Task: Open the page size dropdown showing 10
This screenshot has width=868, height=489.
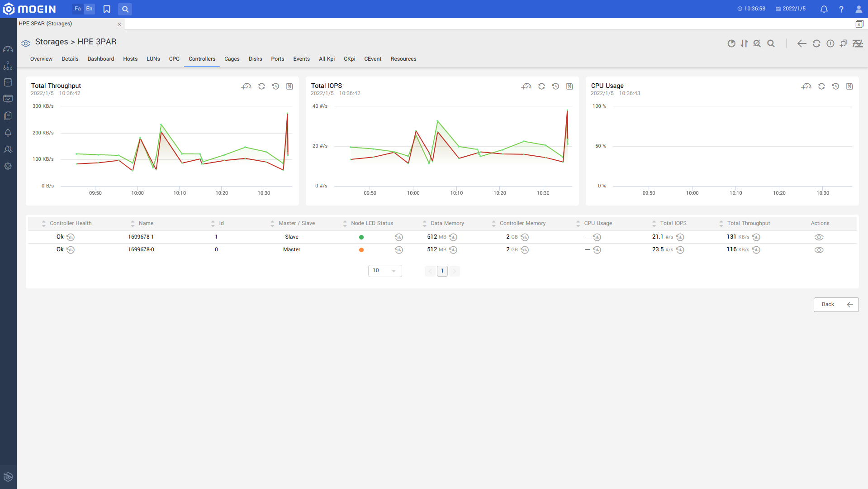Action: tap(385, 271)
